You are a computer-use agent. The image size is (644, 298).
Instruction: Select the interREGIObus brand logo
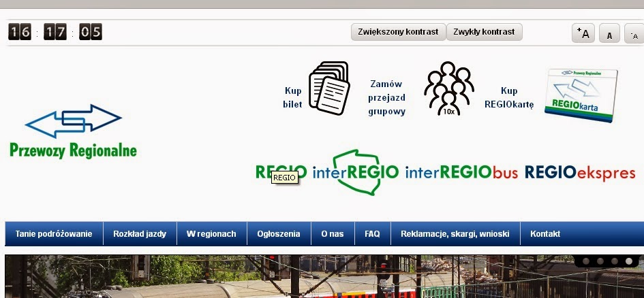click(x=461, y=173)
